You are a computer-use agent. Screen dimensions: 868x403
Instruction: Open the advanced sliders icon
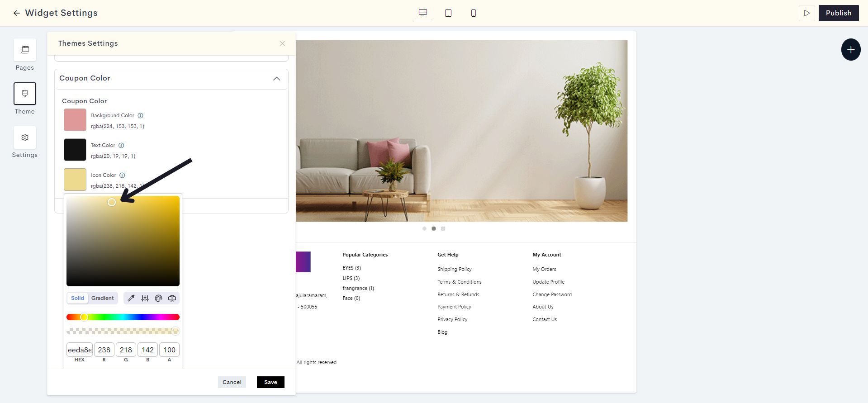[145, 298]
